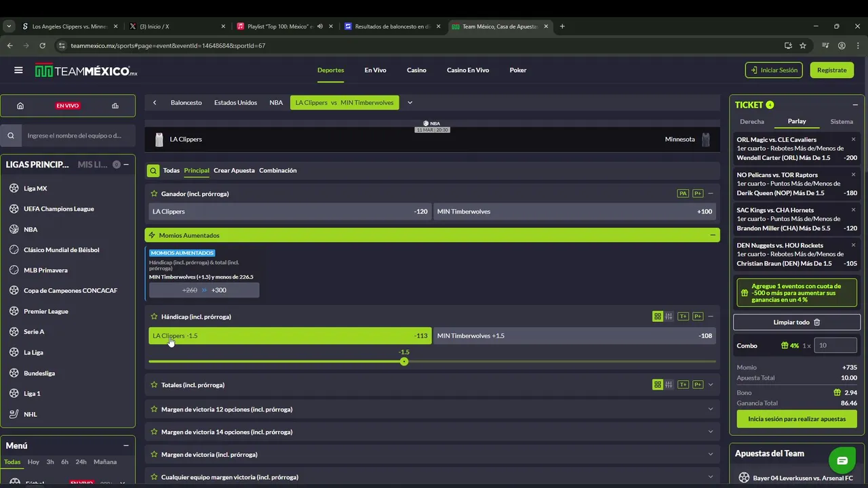Collapse the Menú panel
This screenshot has width=868, height=488.
pyautogui.click(x=126, y=445)
